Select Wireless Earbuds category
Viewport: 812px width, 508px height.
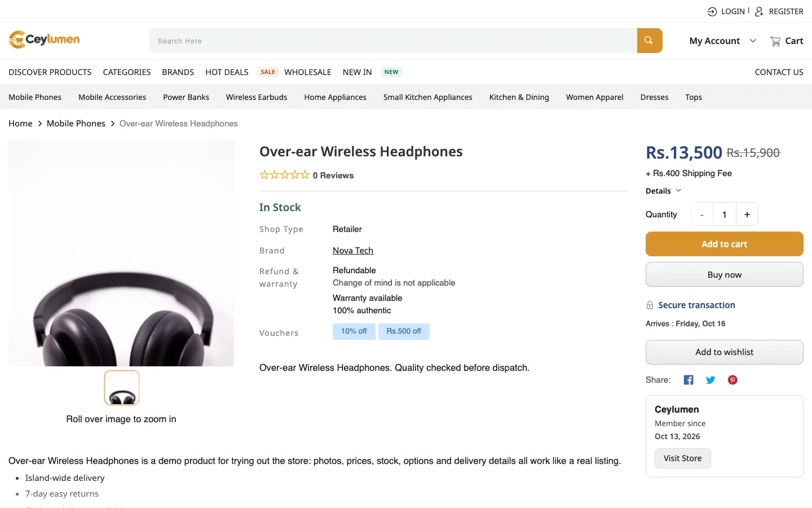(x=257, y=97)
